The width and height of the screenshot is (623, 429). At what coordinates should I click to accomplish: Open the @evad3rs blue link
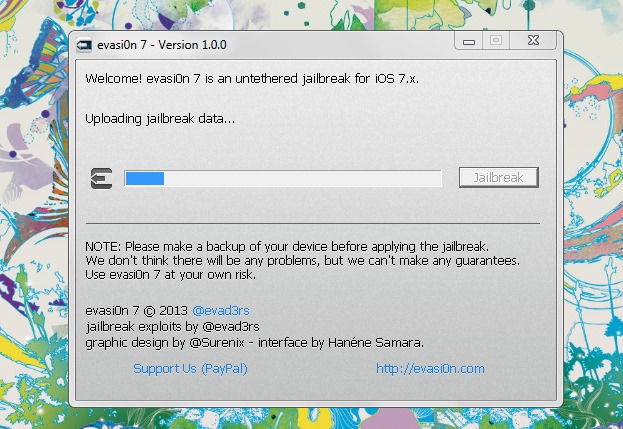[x=221, y=311]
